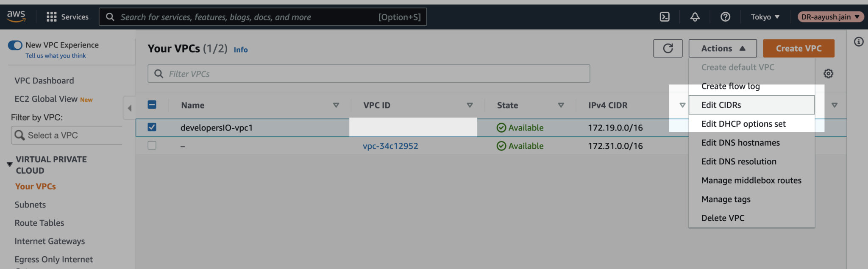Click the AWS home logo
This screenshot has width=868, height=269.
(17, 16)
